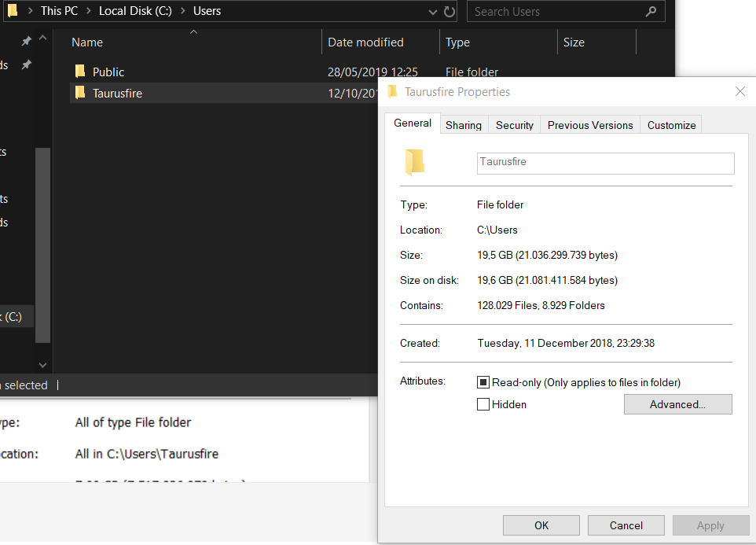Click the Advanced... button
This screenshot has width=756, height=545.
coord(678,404)
